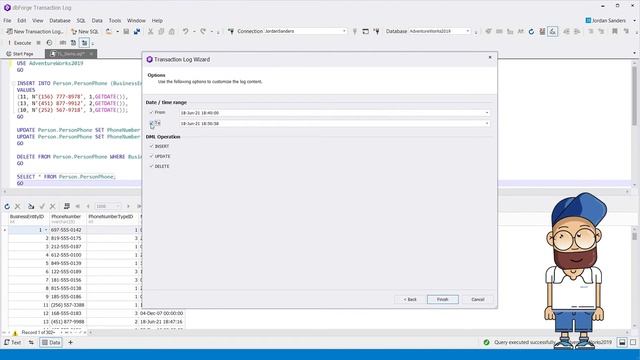This screenshot has width=640, height=360.
Task: Uncheck the INSERT DML operation checkbox
Action: tap(151, 146)
